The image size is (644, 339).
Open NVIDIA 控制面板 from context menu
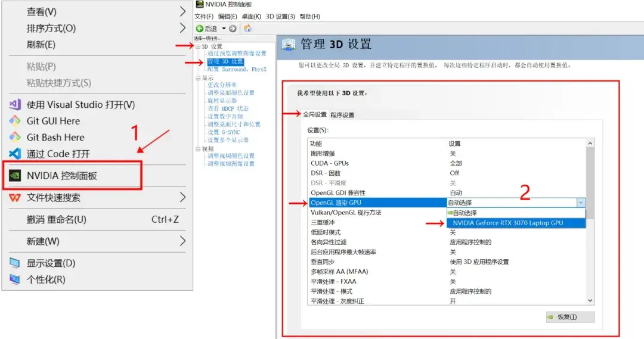pos(98,176)
